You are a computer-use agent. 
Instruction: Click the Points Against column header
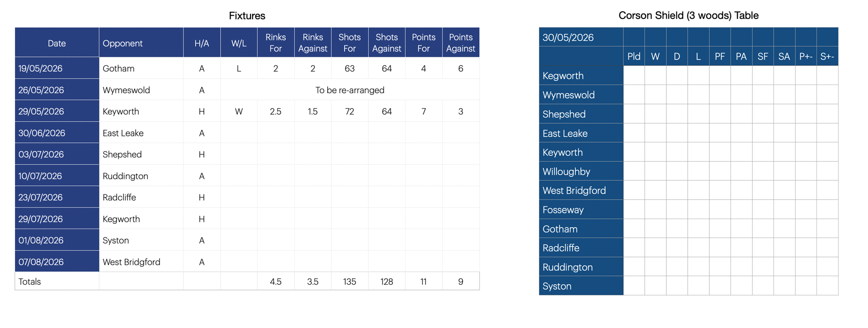point(461,43)
